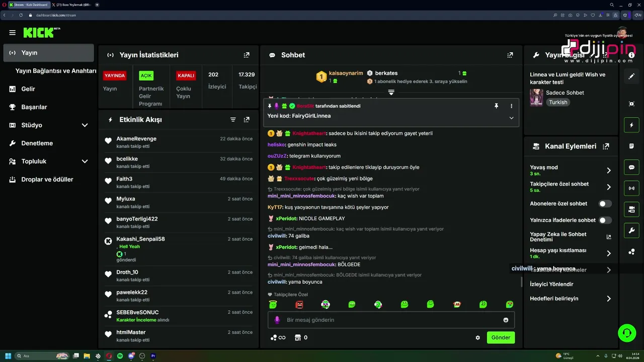Open the pinned message three-dot menu
Image resolution: width=644 pixels, height=362 pixels.
(x=511, y=106)
